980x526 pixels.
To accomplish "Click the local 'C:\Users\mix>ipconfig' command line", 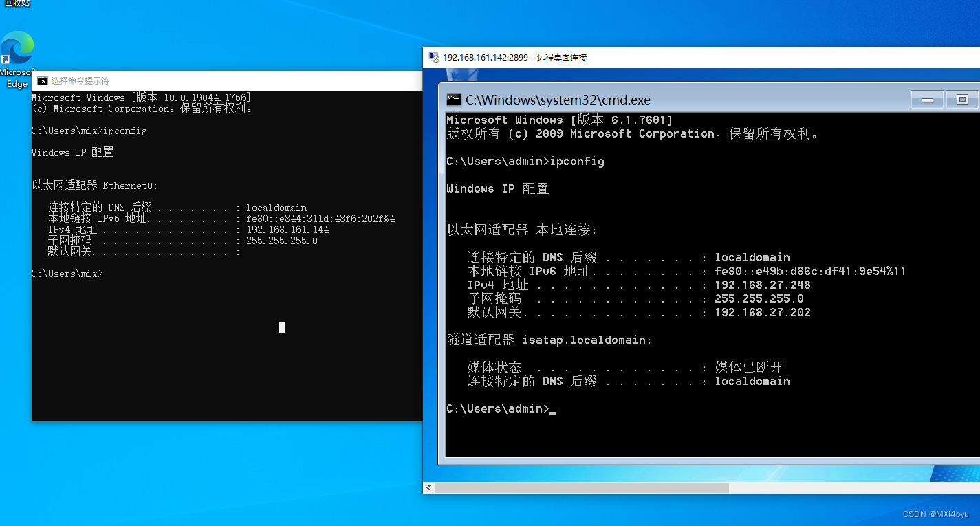I will pos(89,131).
